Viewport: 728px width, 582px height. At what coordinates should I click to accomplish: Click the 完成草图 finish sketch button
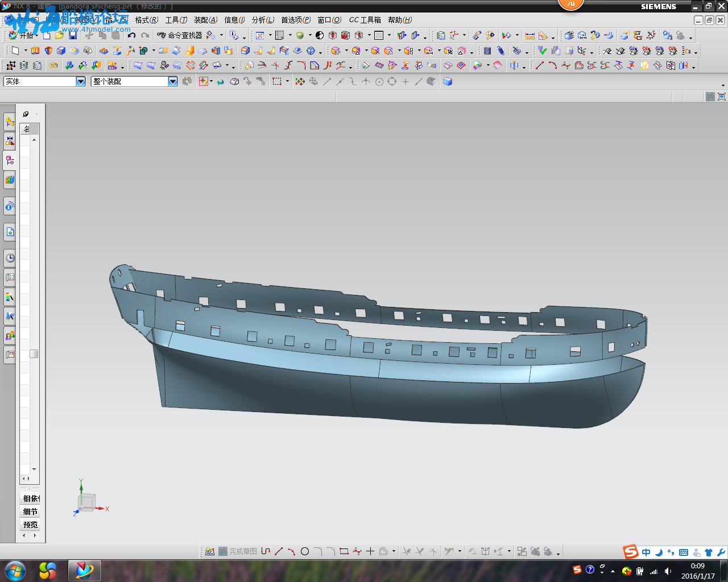pos(238,551)
